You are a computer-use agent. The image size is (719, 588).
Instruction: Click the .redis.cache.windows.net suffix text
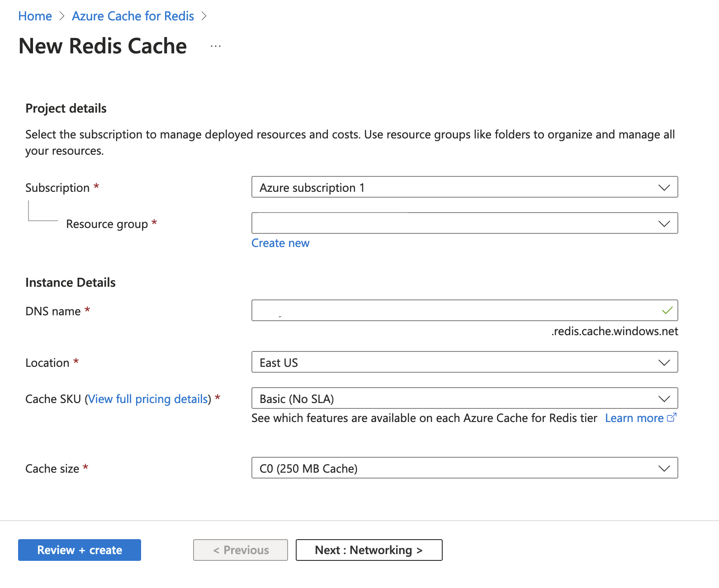(615, 332)
